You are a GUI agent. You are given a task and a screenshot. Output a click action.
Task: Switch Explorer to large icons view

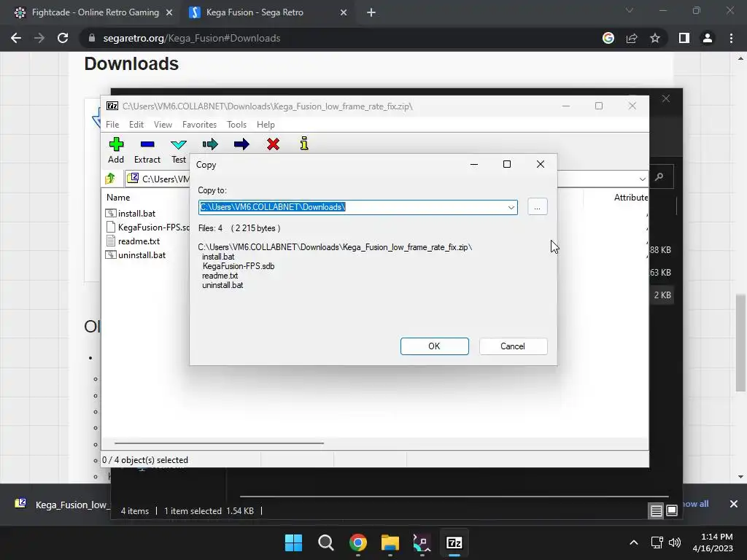(x=672, y=510)
